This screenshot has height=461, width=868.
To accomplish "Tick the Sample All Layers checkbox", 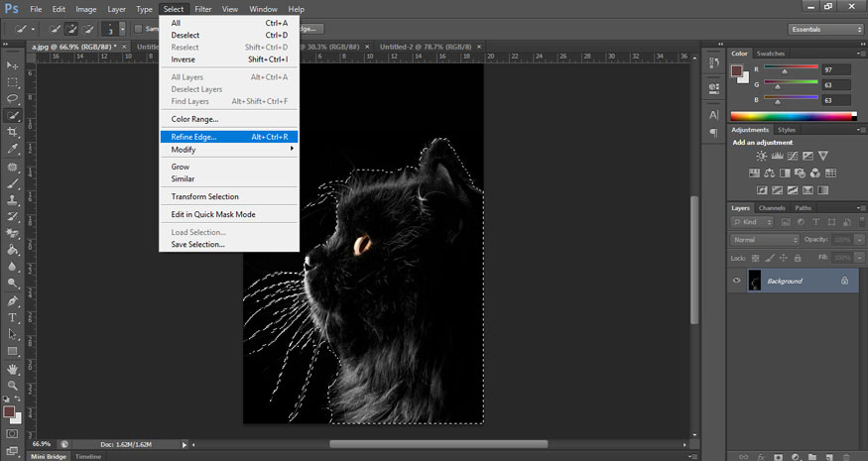I will tap(139, 29).
